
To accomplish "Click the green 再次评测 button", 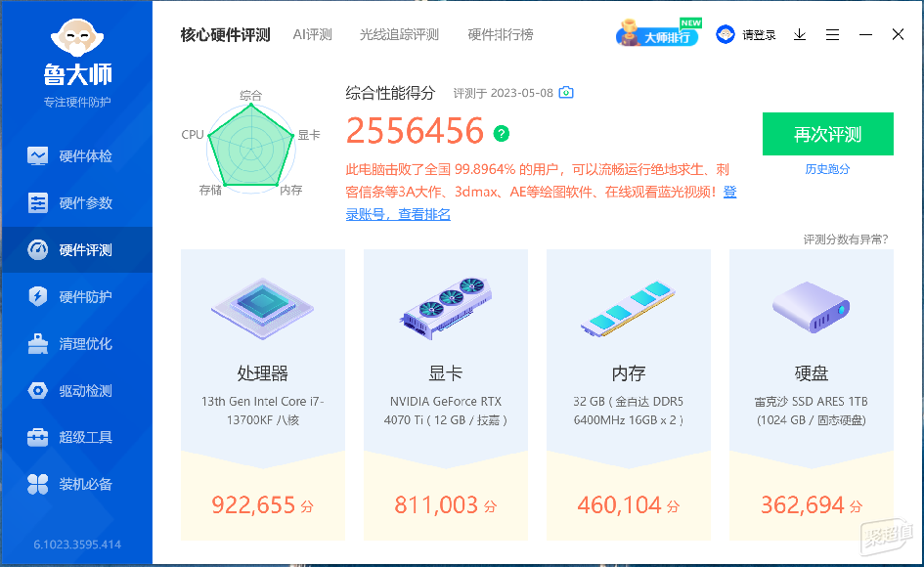I will tap(827, 134).
